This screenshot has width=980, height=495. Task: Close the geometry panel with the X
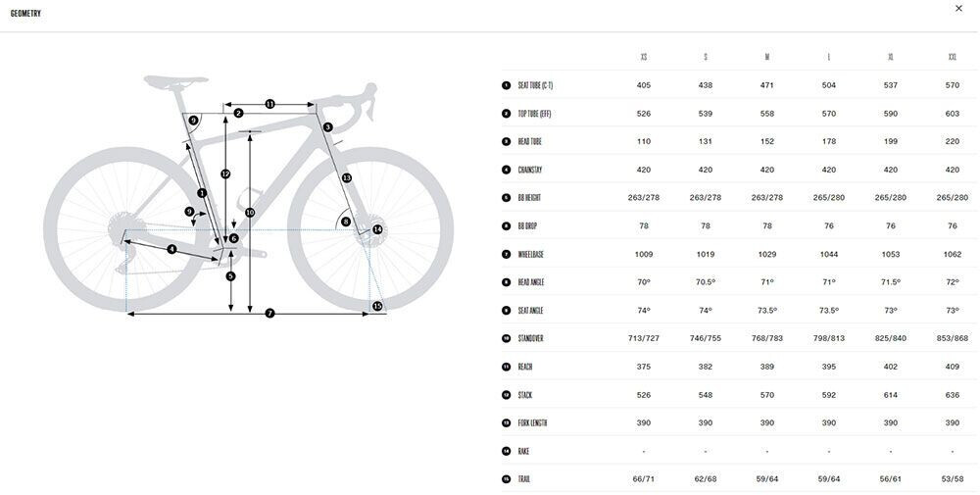point(958,9)
